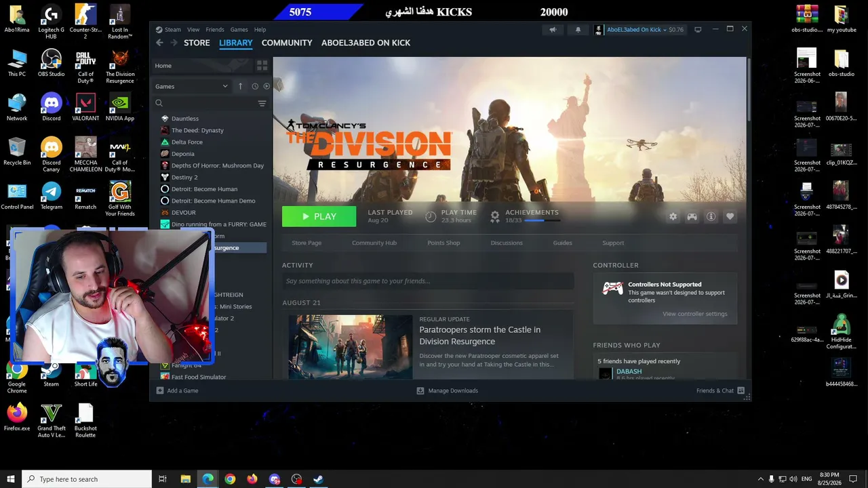
Task: Open File Explorer from the taskbar
Action: coord(185,479)
